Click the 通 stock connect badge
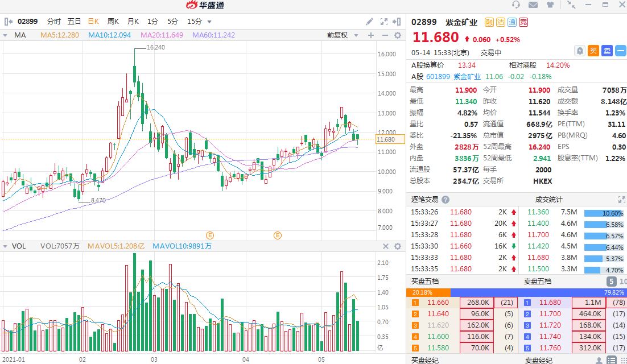The width and height of the screenshot is (627, 364). tap(512, 22)
